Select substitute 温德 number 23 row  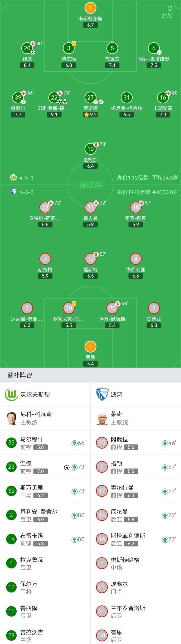pyautogui.click(x=45, y=467)
